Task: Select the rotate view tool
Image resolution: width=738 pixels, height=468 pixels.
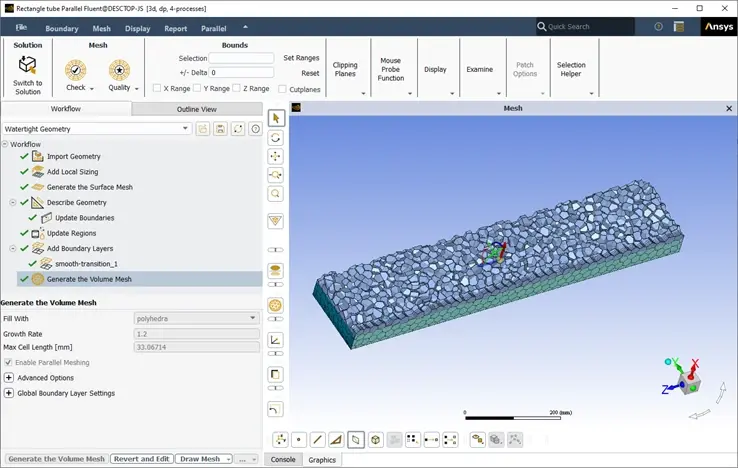Action: click(276, 138)
